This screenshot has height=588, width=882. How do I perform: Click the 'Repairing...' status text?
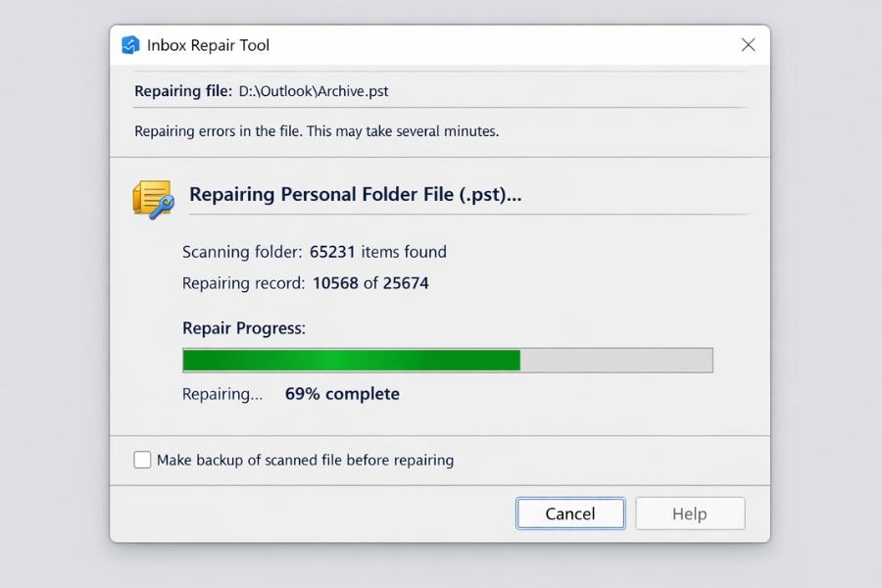222,394
